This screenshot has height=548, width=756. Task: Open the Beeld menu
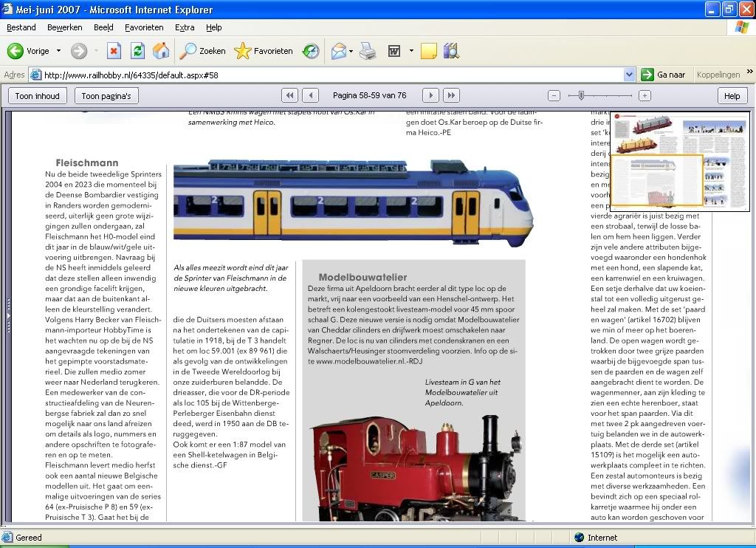pyautogui.click(x=103, y=27)
